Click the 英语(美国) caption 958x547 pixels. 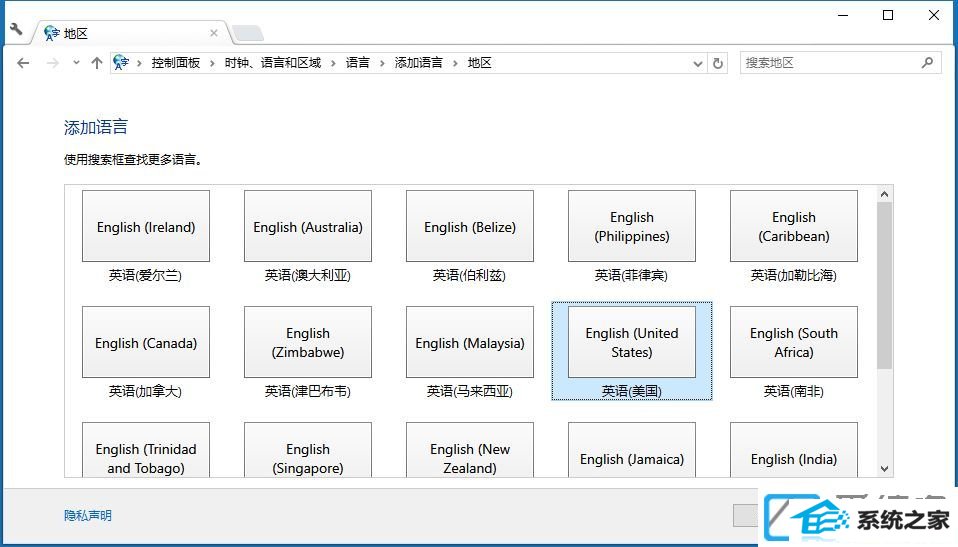632,391
